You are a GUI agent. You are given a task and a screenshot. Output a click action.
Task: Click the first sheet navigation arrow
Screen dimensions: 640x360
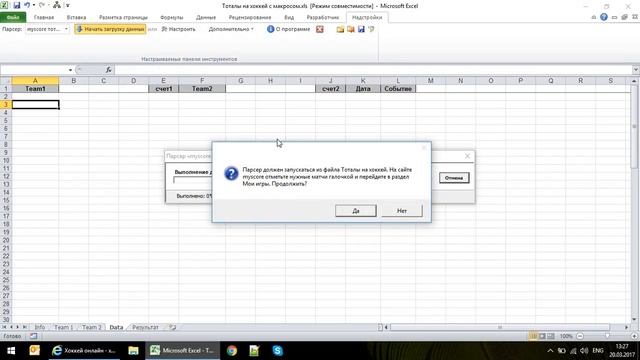coord(4,327)
